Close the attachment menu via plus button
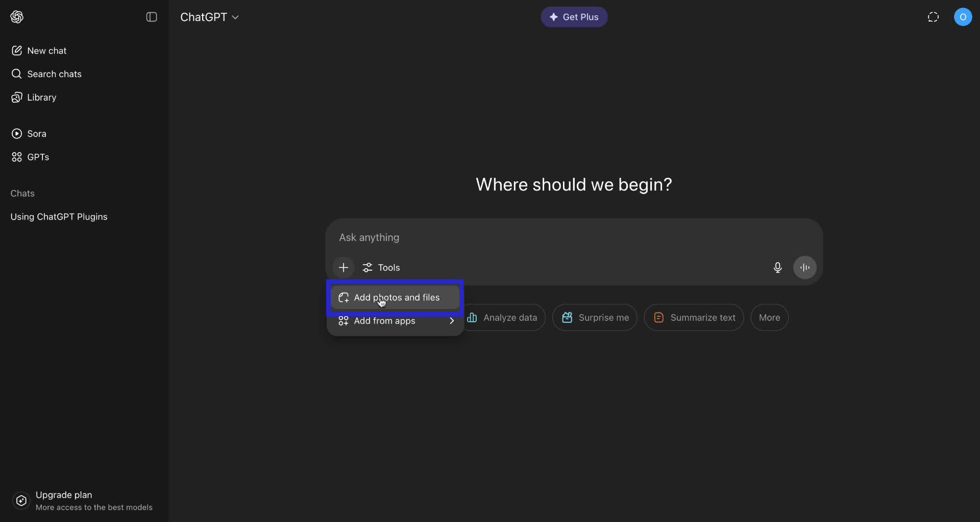The height and width of the screenshot is (522, 980). pyautogui.click(x=344, y=268)
